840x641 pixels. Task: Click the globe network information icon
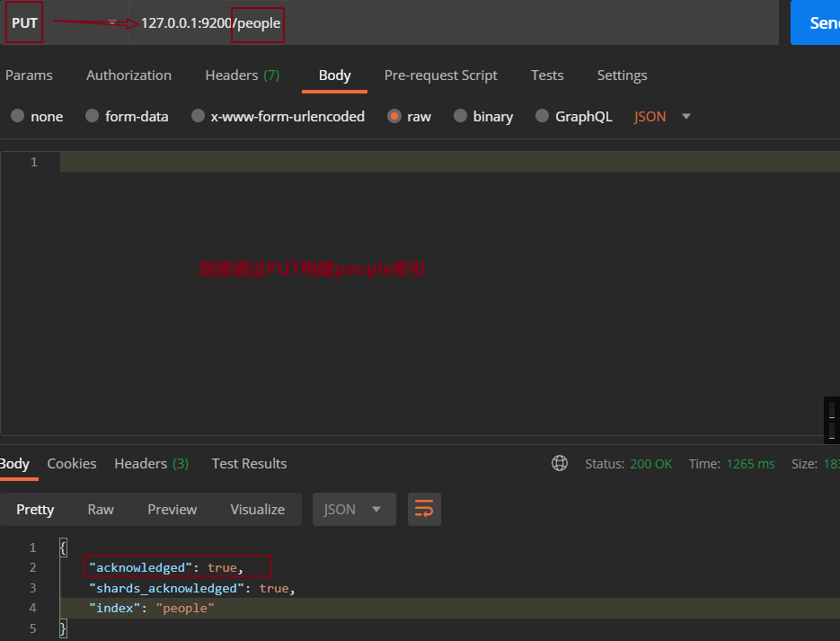(x=560, y=463)
